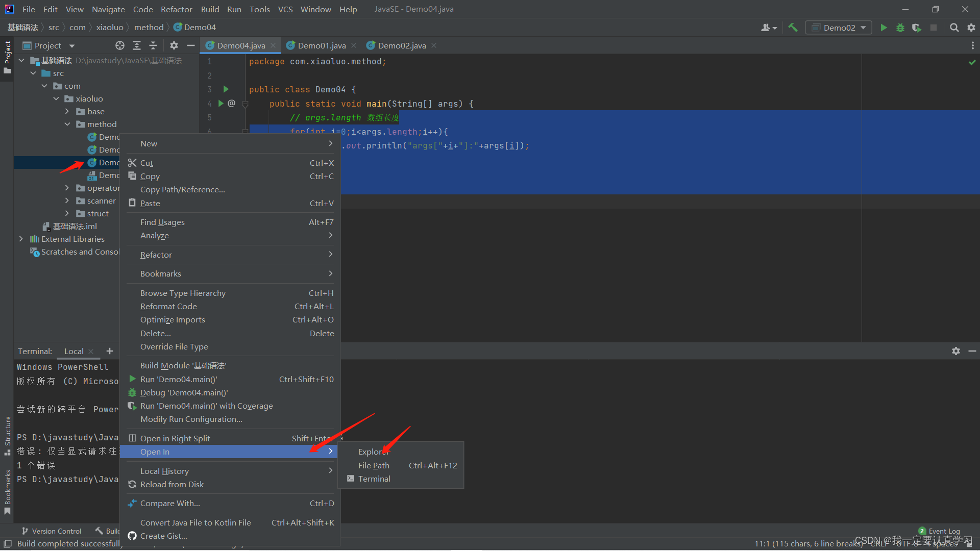Switch to Demo01.java editor tab

(x=322, y=45)
